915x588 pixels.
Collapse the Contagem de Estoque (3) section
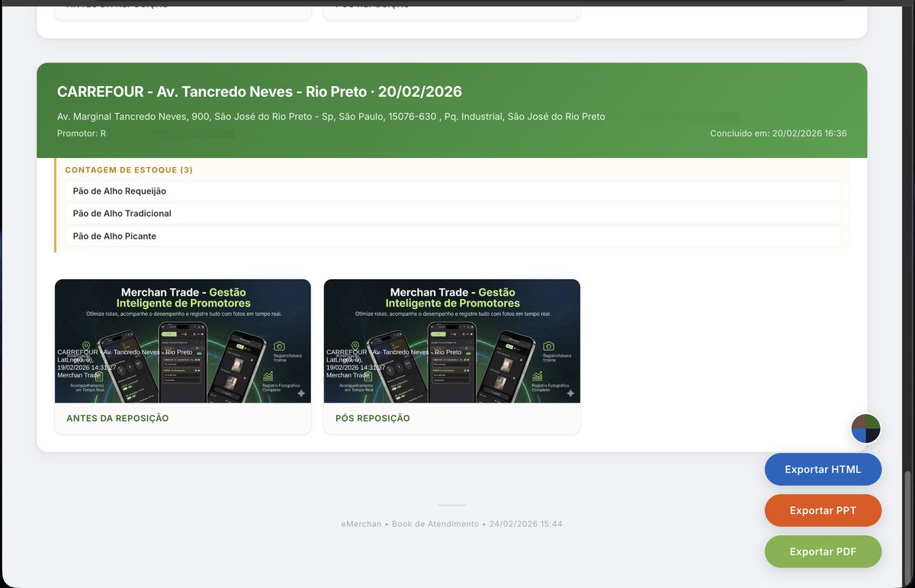point(129,170)
